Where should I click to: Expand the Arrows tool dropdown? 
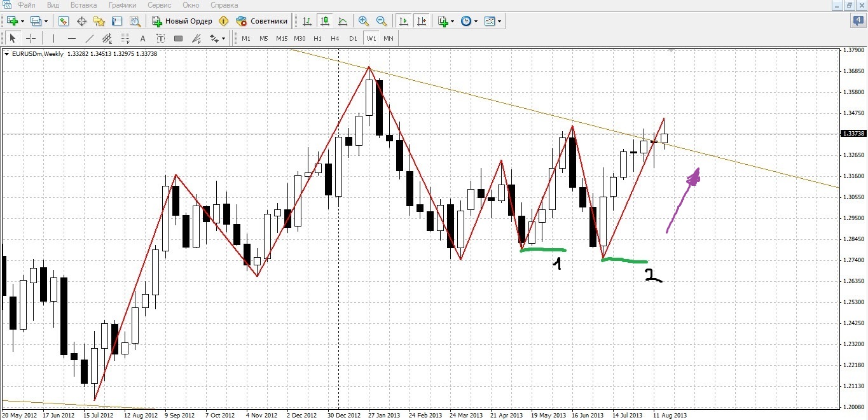(x=224, y=38)
